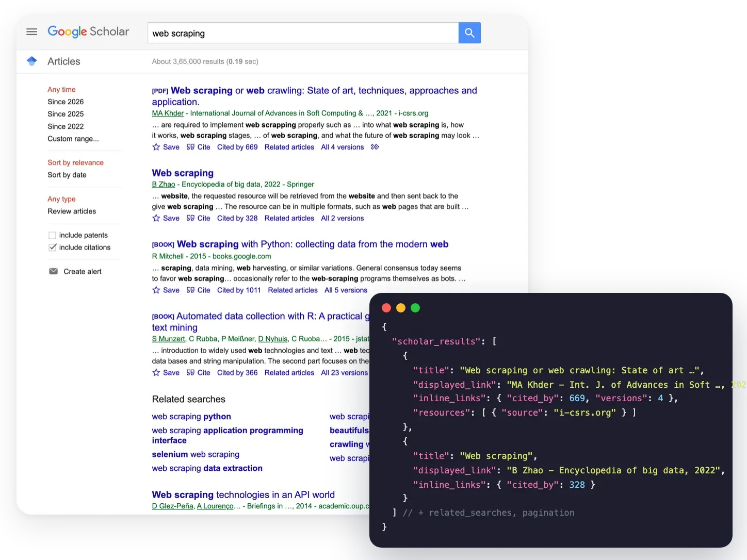Open Web scraping or web crawling article title
The image size is (747, 560).
(x=314, y=96)
